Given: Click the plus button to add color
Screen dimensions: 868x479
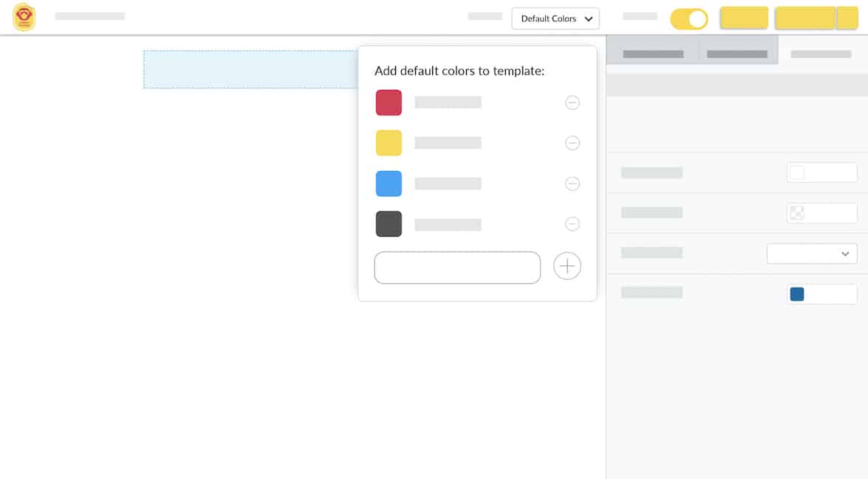Looking at the screenshot, I should [567, 266].
